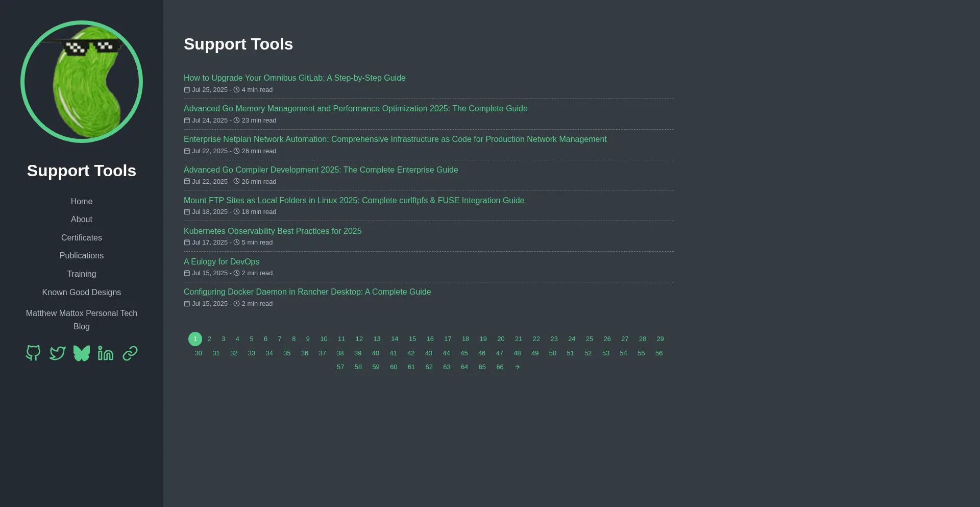Viewport: 980px width, 507px height.
Task: Select the Bluesky butterfly icon
Action: pos(81,353)
